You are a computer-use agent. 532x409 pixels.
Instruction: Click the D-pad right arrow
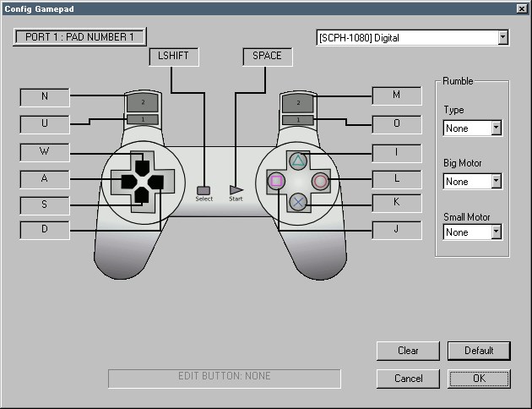[x=155, y=182]
